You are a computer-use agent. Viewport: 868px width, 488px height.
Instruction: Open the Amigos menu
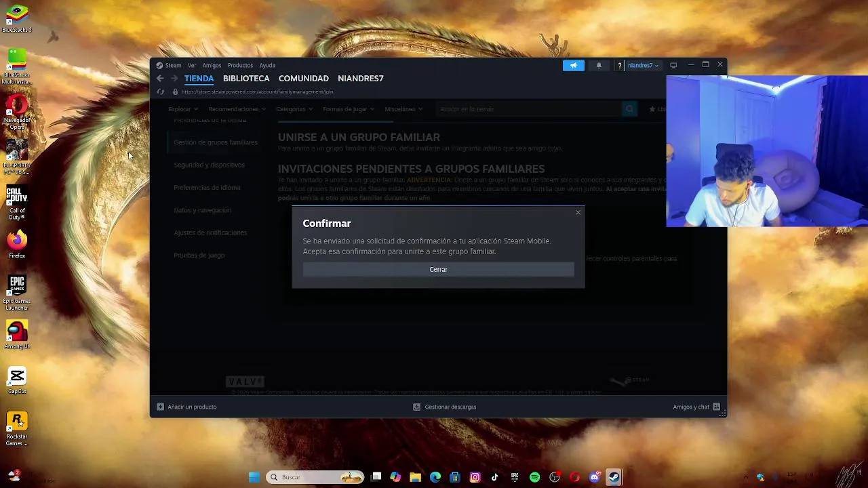pyautogui.click(x=212, y=65)
